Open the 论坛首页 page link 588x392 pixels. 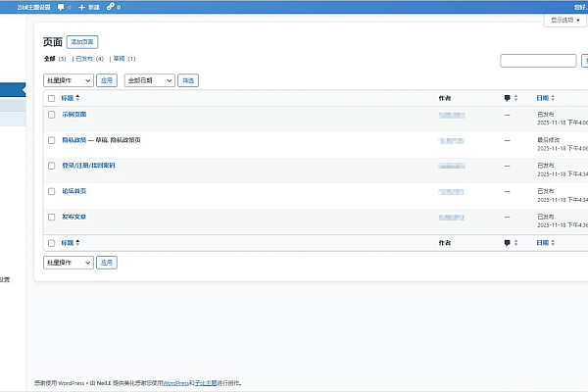point(74,191)
